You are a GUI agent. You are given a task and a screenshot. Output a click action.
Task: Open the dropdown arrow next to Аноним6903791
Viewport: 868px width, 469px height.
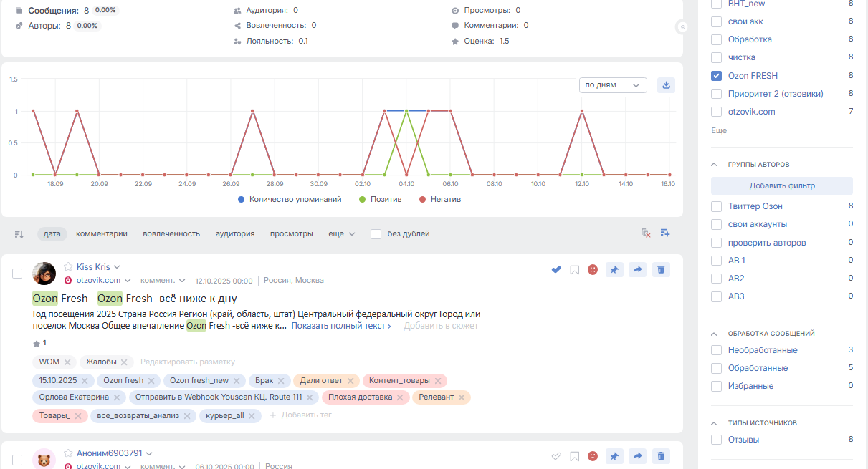coord(149,453)
